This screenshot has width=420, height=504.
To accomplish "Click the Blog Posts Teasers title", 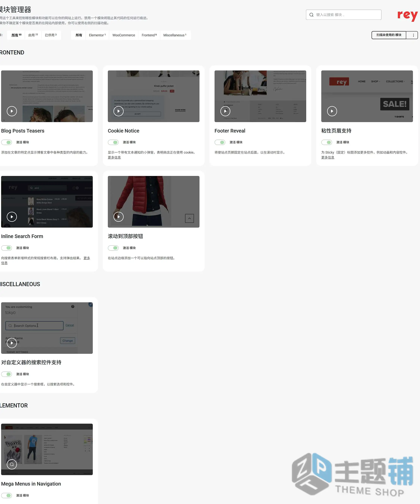I will pyautogui.click(x=23, y=131).
